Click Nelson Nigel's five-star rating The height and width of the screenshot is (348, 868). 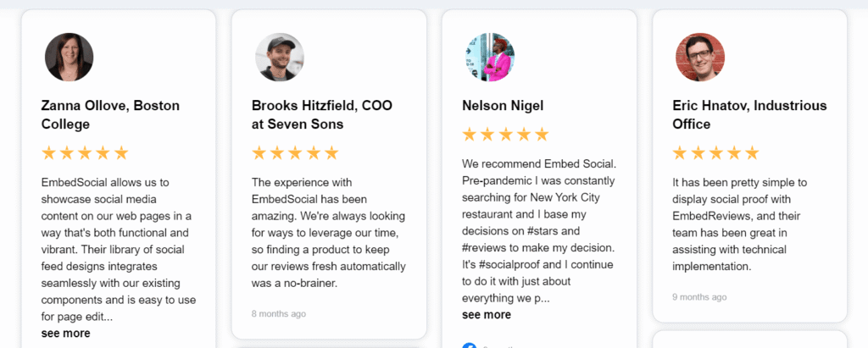[x=505, y=135]
